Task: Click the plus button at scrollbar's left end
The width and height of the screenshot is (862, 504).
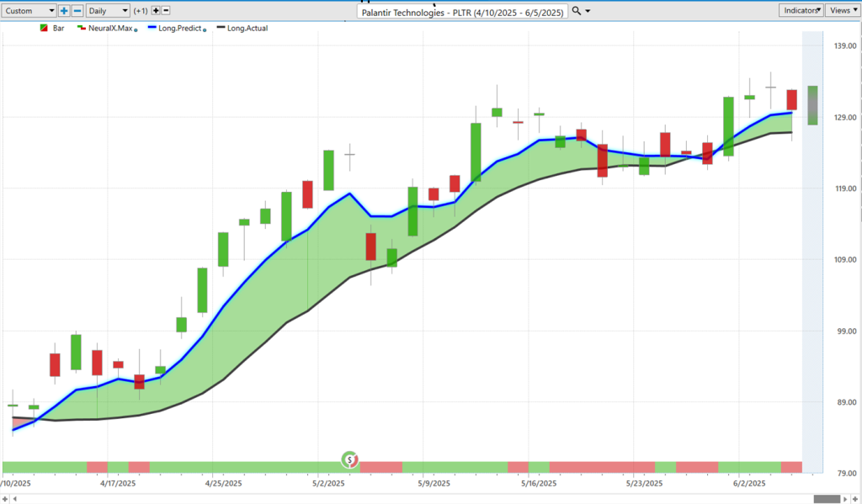Action: [x=5, y=499]
